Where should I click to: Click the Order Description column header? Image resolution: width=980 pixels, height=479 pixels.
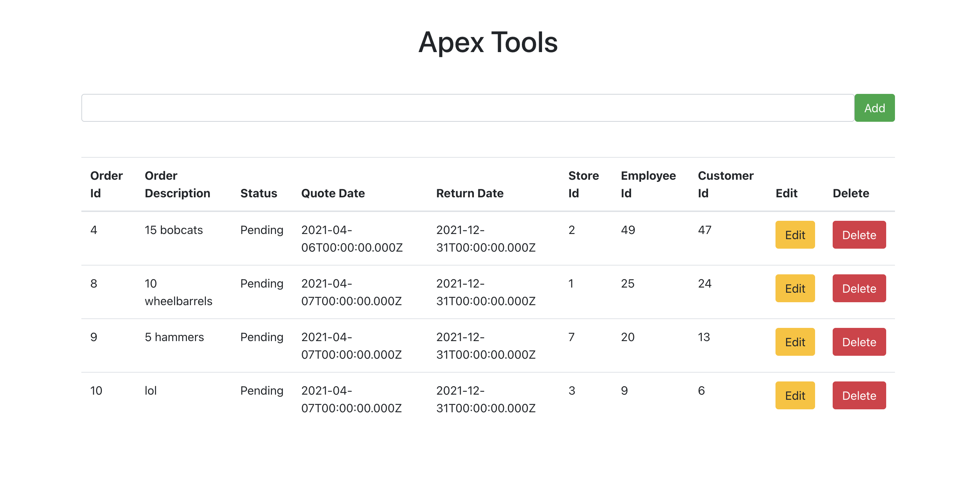177,184
